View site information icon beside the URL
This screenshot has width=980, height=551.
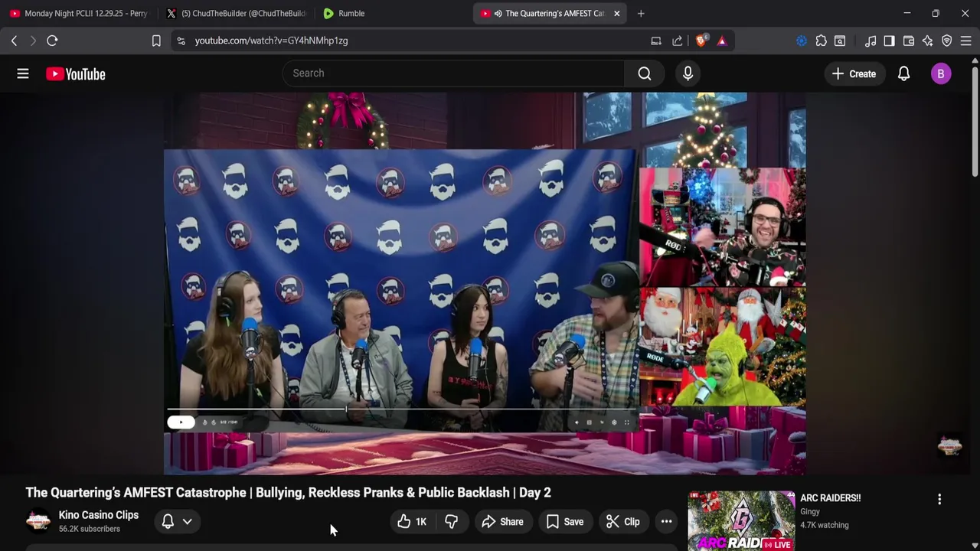click(181, 41)
